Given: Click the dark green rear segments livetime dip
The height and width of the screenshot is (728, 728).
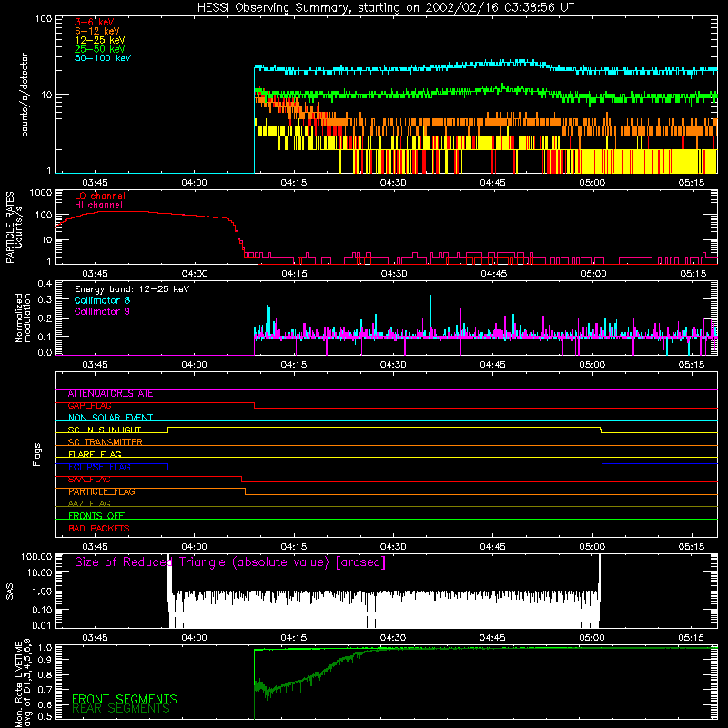Looking at the screenshot, I should [267, 692].
